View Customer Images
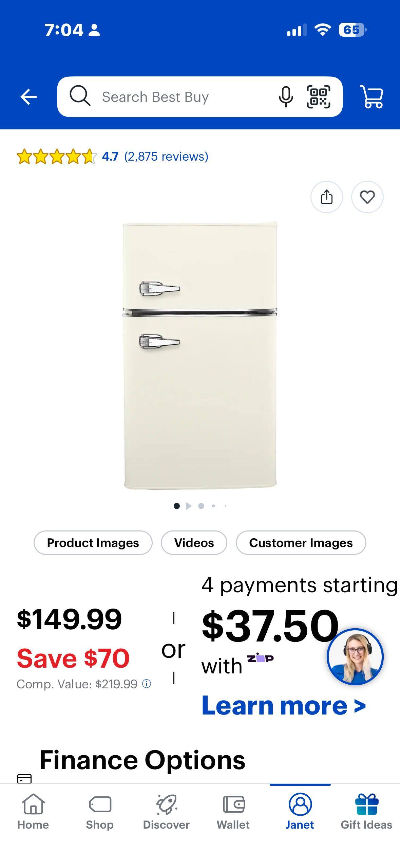 click(x=301, y=543)
